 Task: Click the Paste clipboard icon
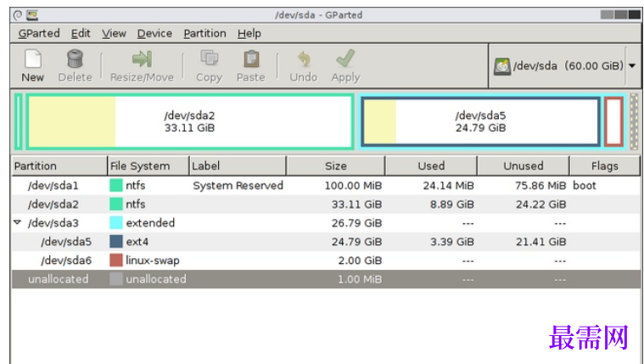251,59
